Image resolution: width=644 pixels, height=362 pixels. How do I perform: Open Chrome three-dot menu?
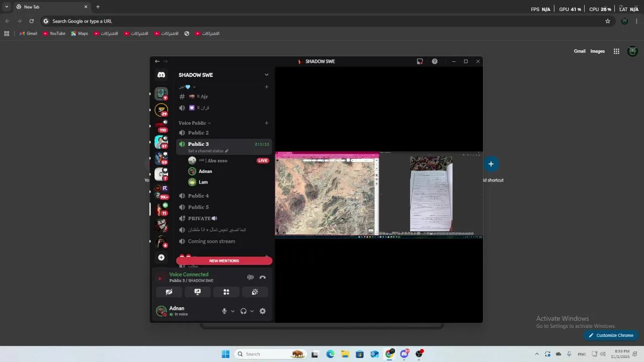(636, 21)
